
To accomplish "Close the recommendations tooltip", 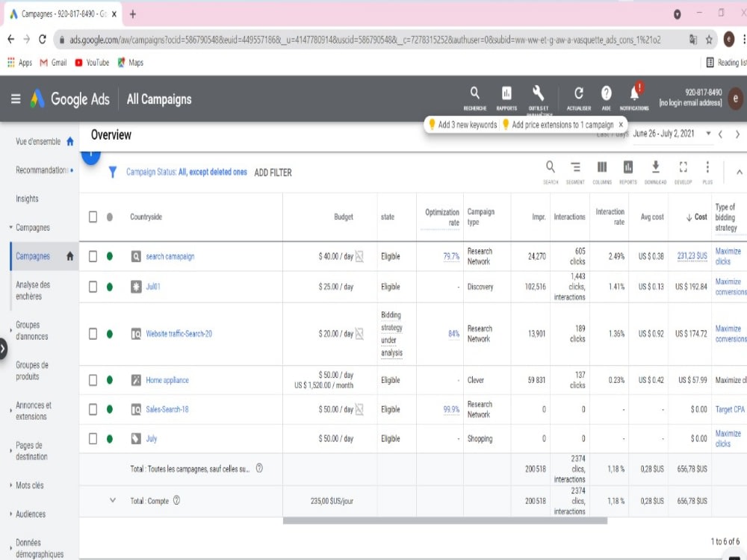I will click(x=621, y=124).
